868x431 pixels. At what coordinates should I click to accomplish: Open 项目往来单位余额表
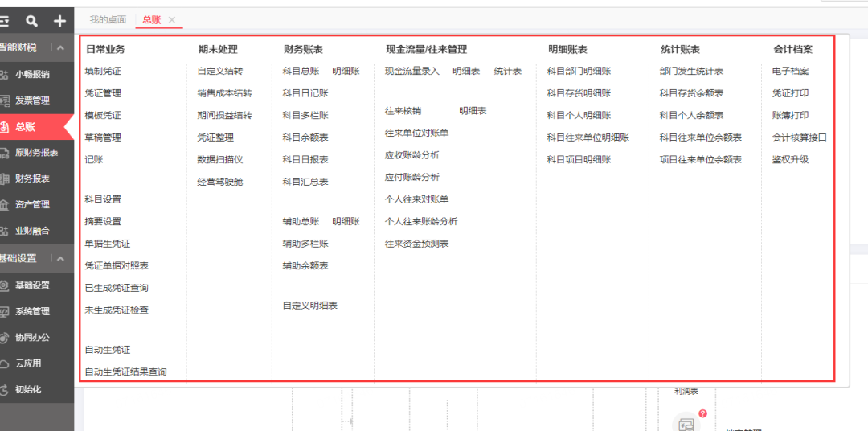click(x=701, y=159)
